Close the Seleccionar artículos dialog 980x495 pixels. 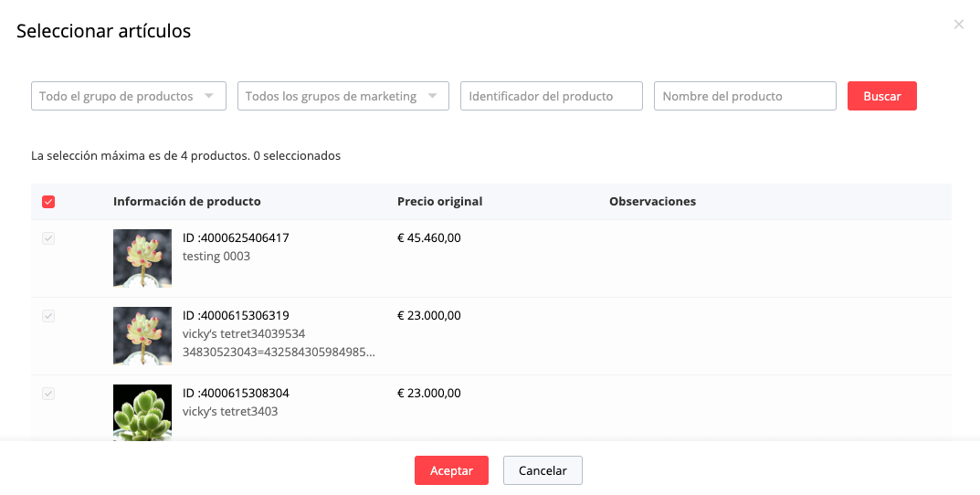tap(958, 25)
